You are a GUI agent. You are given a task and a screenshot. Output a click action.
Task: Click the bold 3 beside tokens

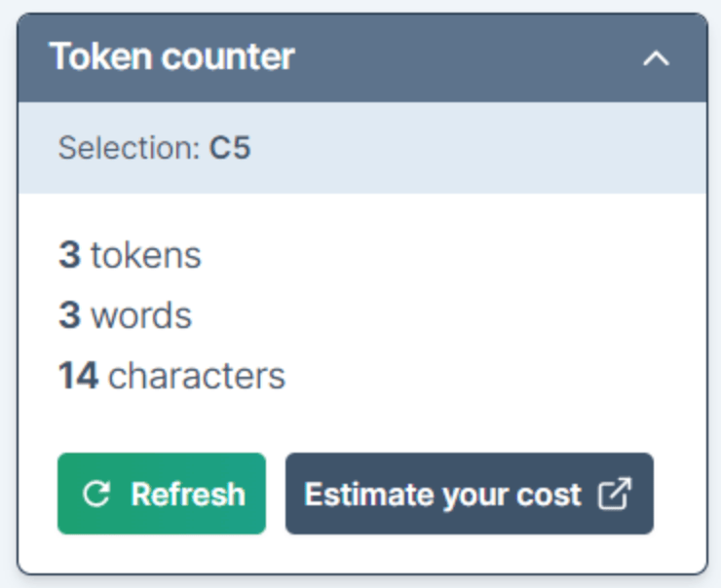[70, 255]
